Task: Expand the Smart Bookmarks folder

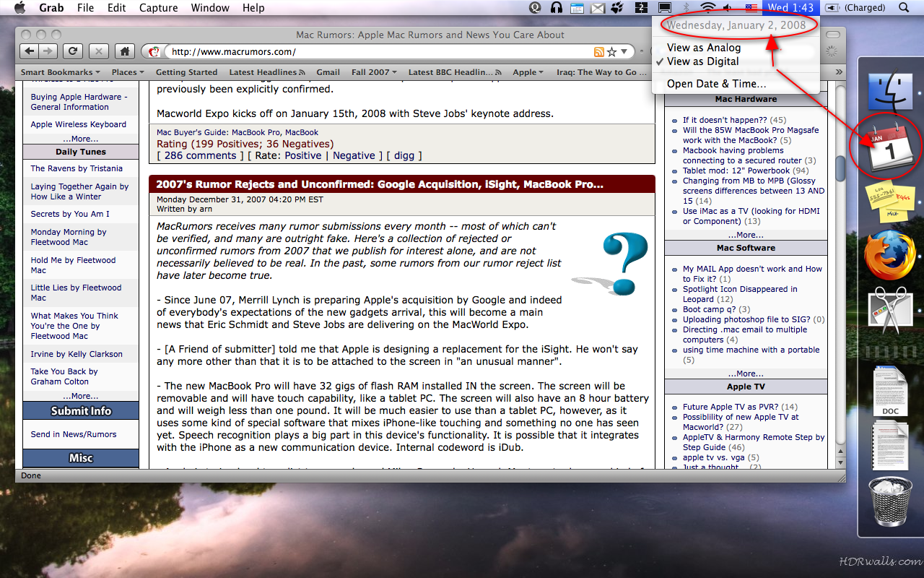Action: tap(61, 72)
